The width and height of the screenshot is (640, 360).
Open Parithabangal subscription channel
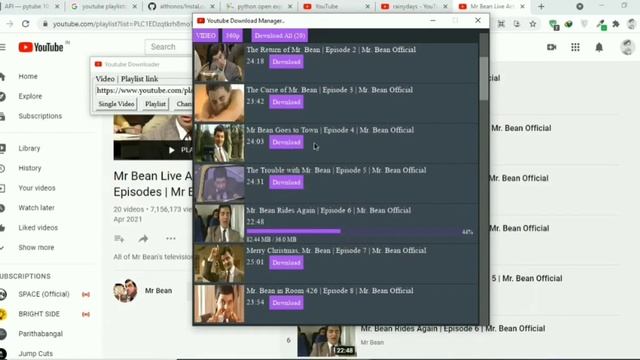[x=40, y=334]
